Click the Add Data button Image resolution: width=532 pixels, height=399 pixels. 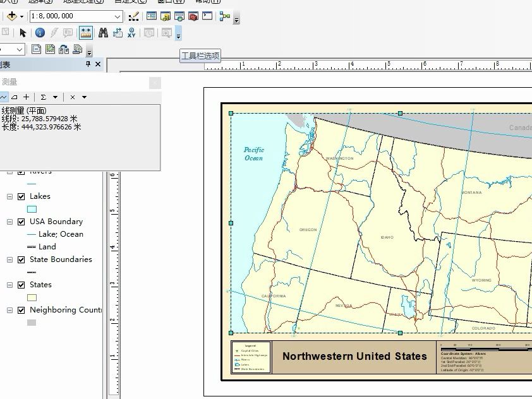pyautogui.click(x=12, y=16)
